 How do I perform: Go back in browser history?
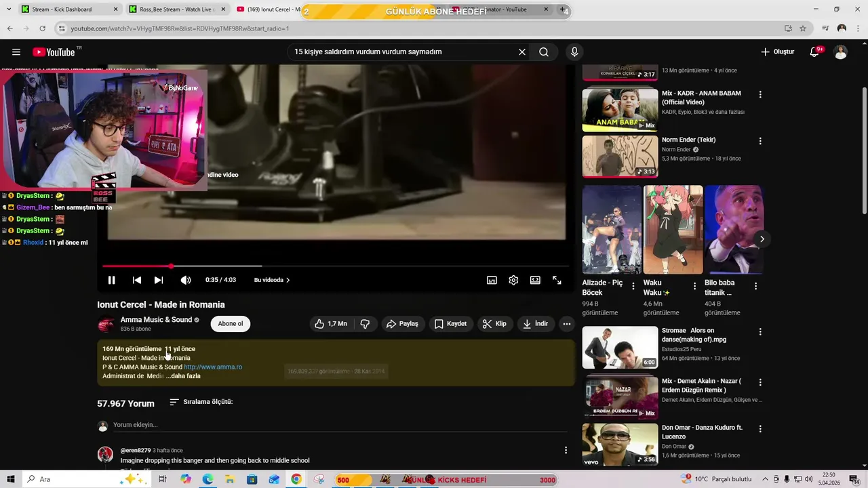coord(9,28)
